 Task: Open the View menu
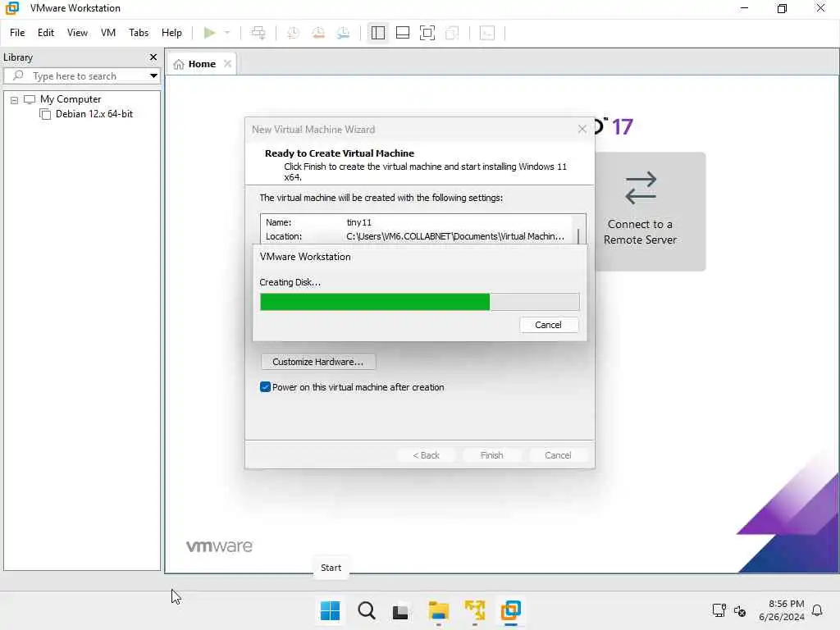[x=77, y=33]
